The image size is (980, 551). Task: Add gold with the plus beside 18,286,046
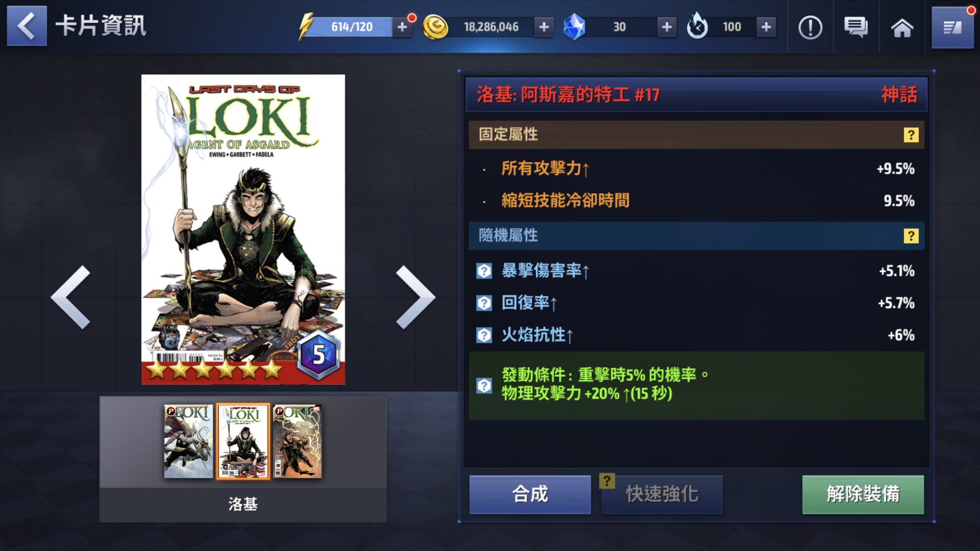pyautogui.click(x=544, y=27)
